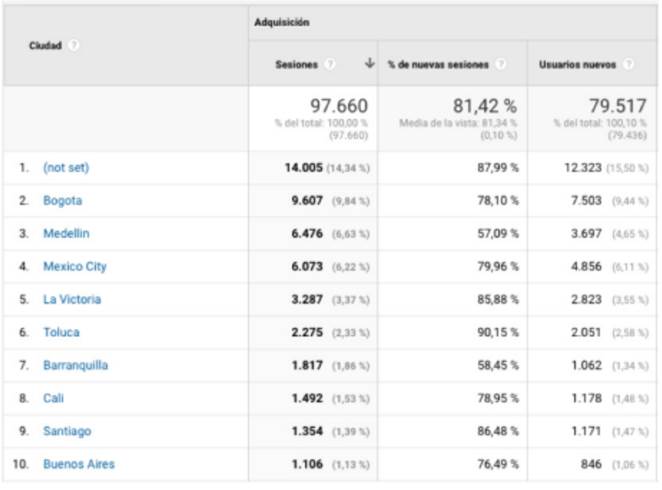Click help icon beside % de nuevas sesiones
Viewport: 662px width, 490px height.
[500, 64]
